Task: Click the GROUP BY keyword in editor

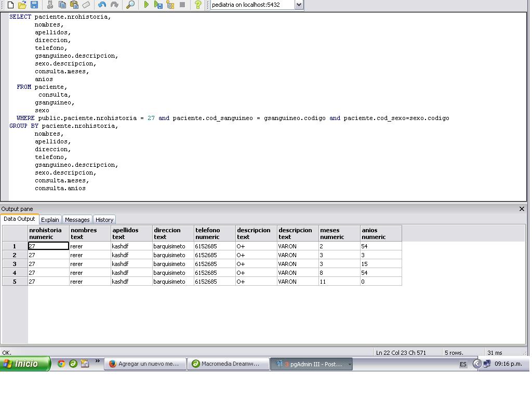Action: [x=24, y=126]
